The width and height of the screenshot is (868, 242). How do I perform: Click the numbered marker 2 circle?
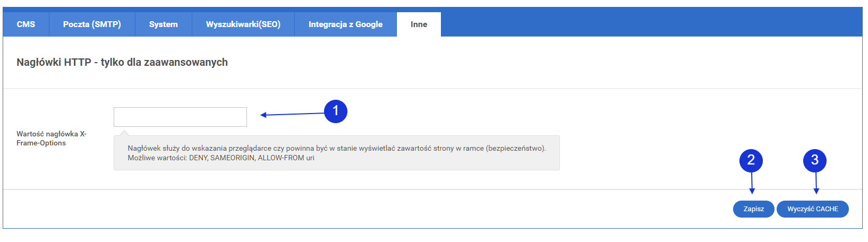[x=751, y=160]
